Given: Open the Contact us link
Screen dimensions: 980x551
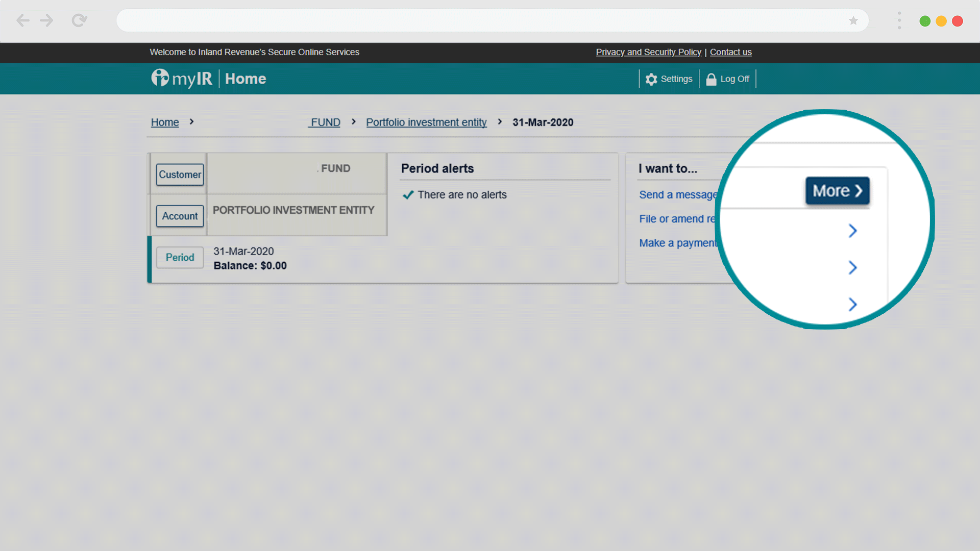Looking at the screenshot, I should [730, 52].
